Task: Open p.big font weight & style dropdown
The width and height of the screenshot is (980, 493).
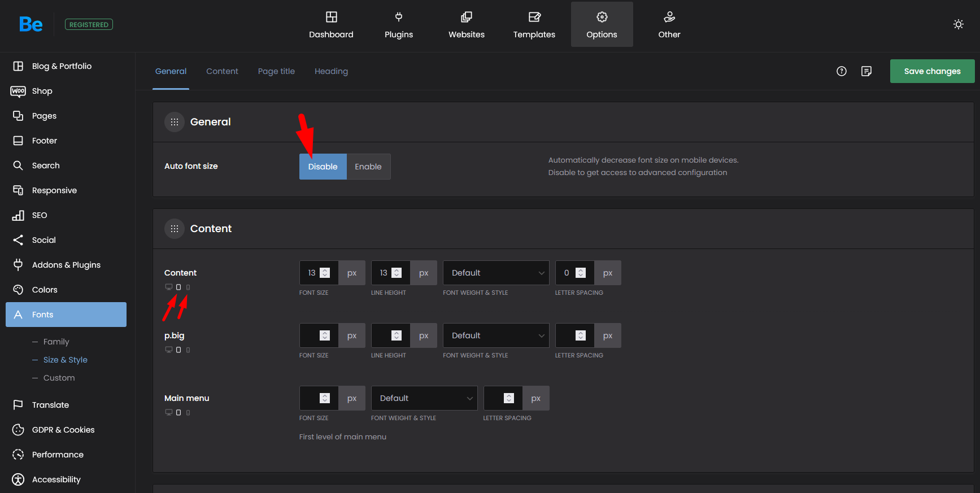Action: coord(496,335)
